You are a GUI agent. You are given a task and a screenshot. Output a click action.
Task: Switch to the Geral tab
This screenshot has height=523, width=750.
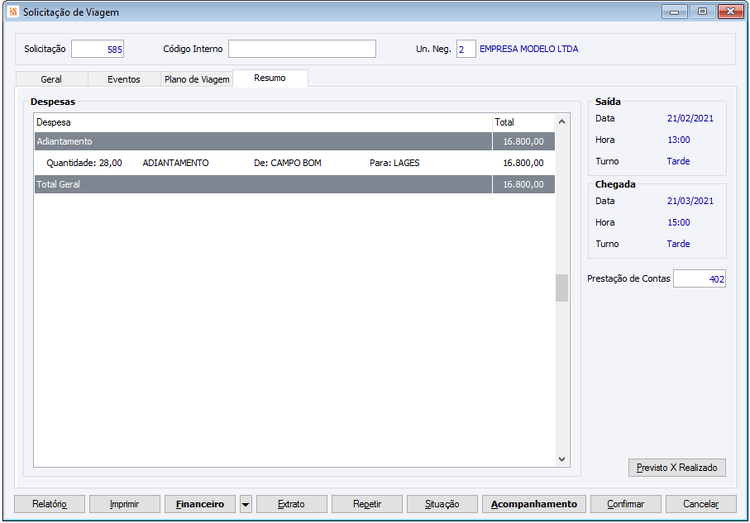(x=51, y=79)
